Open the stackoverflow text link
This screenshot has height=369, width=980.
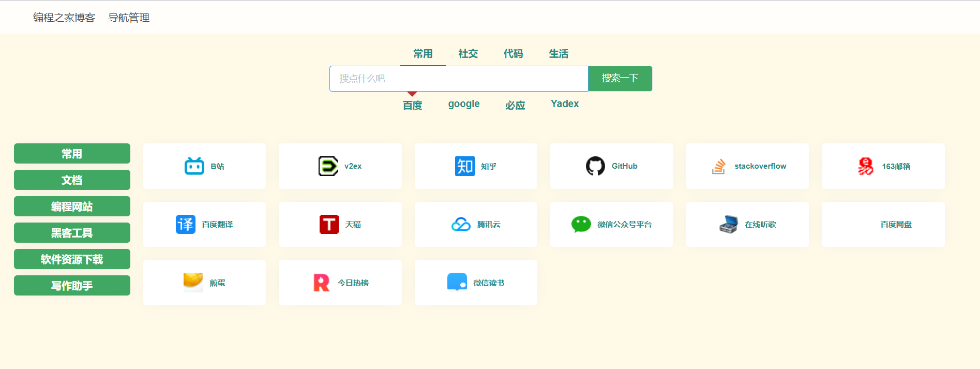point(760,166)
